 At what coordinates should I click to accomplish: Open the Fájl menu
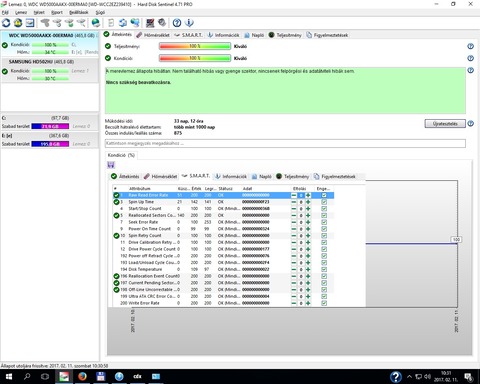pos(5,12)
